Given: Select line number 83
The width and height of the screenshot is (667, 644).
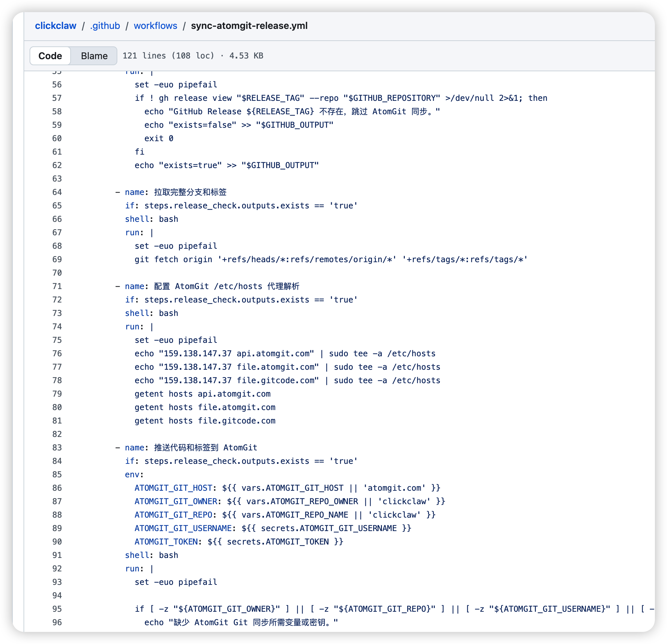Looking at the screenshot, I should tap(57, 448).
